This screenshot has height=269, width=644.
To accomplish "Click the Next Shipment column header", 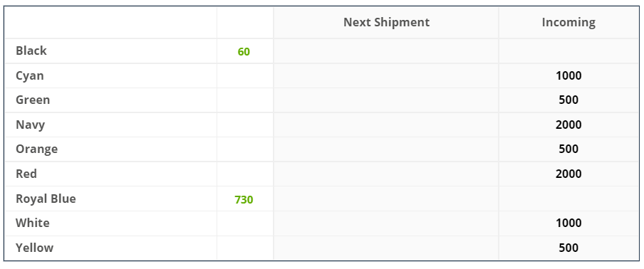I will pos(386,22).
